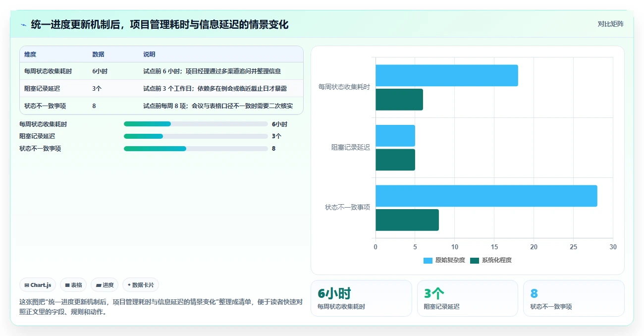
Task: Click the x-axis tick label 30
Action: coord(613,247)
